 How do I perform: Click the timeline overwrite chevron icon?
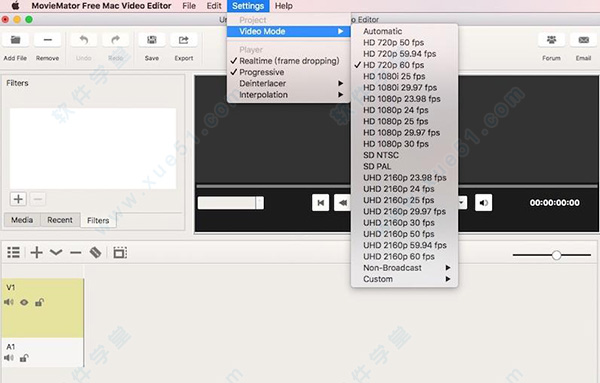click(x=56, y=253)
